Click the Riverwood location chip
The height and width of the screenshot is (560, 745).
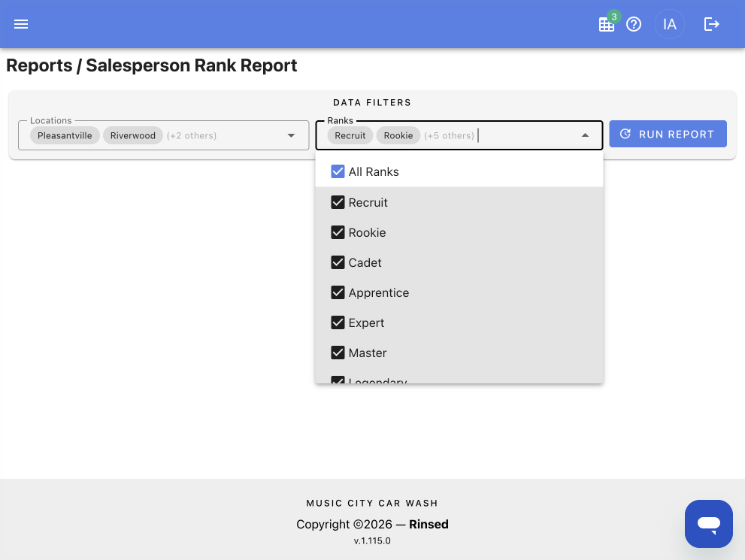pos(133,135)
